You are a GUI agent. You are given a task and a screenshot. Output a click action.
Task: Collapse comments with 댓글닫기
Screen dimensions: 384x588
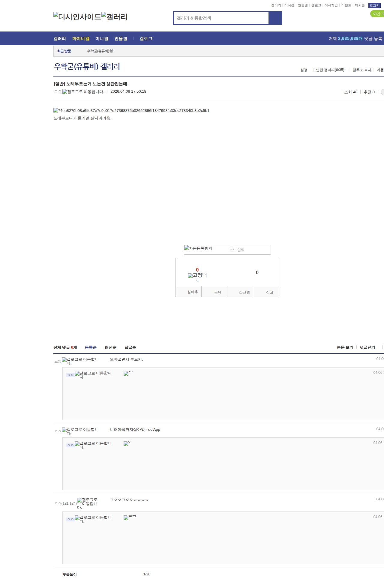point(367,347)
